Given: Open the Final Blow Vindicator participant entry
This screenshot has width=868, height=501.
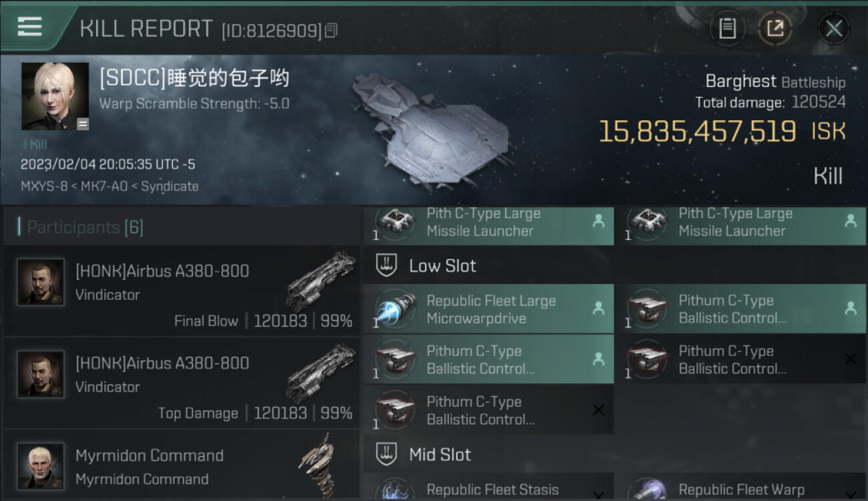Looking at the screenshot, I should tap(182, 291).
